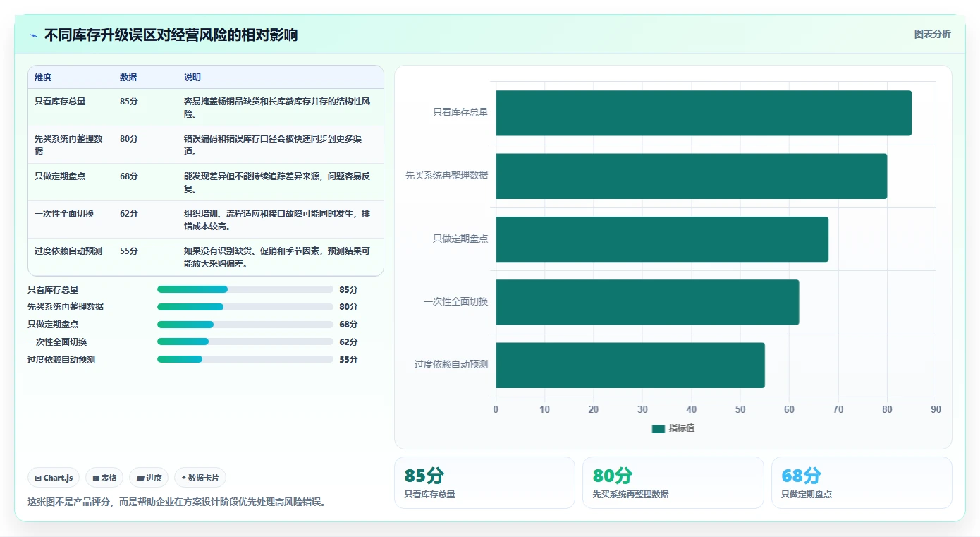Click description starting 容易掩盖畅销品缺货
980x537 pixels.
coord(277,107)
